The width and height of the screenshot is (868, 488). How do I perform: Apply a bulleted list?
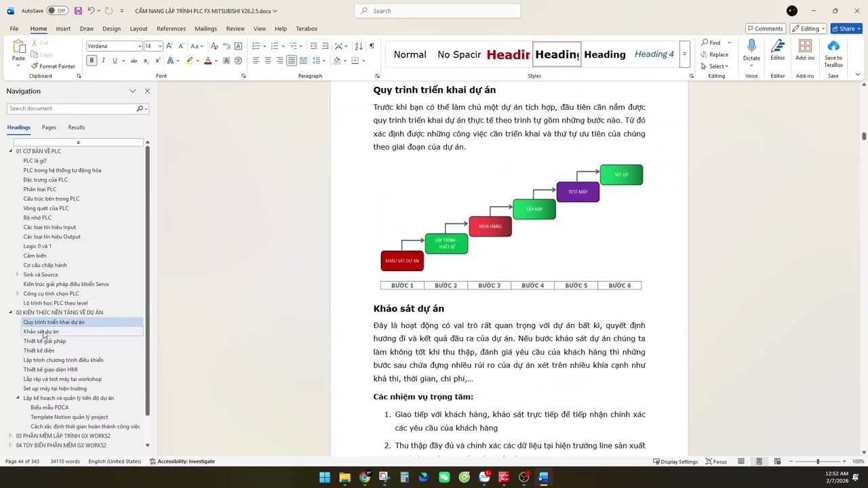point(256,46)
